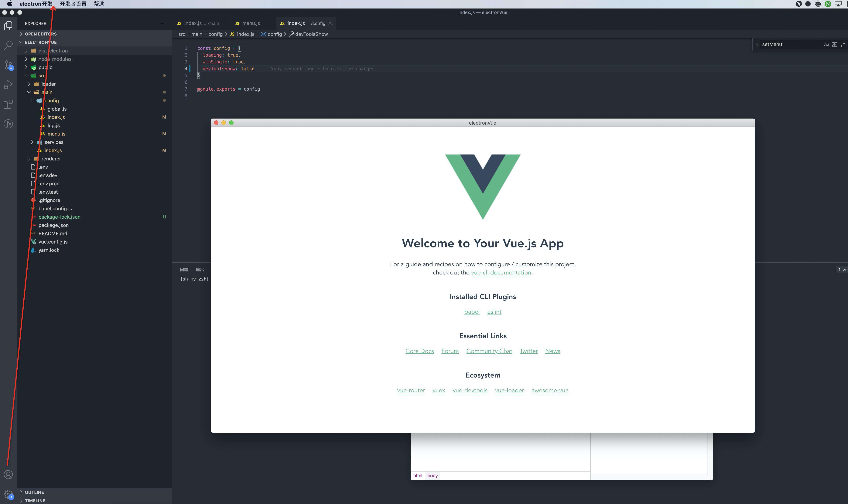
Task: Open the Core Docs link
Action: coord(419,351)
